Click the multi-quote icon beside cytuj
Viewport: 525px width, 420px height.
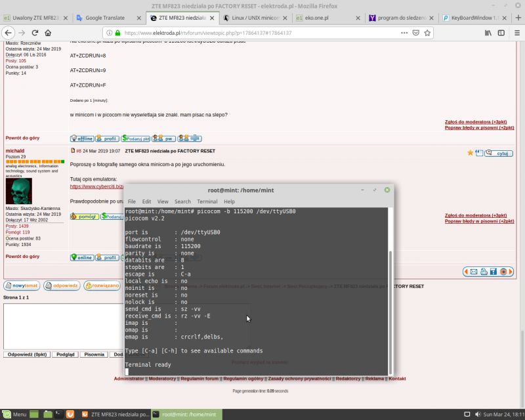479,153
